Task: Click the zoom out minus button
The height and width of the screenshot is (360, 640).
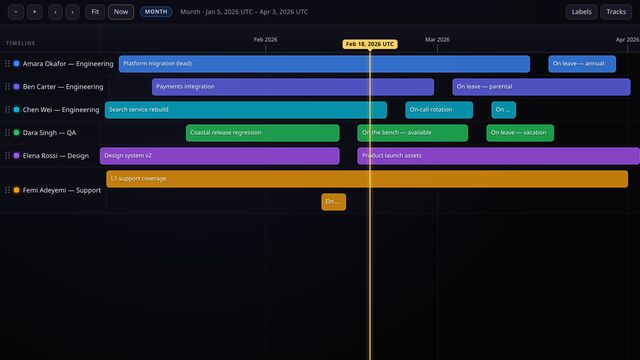Action: pyautogui.click(x=16, y=12)
